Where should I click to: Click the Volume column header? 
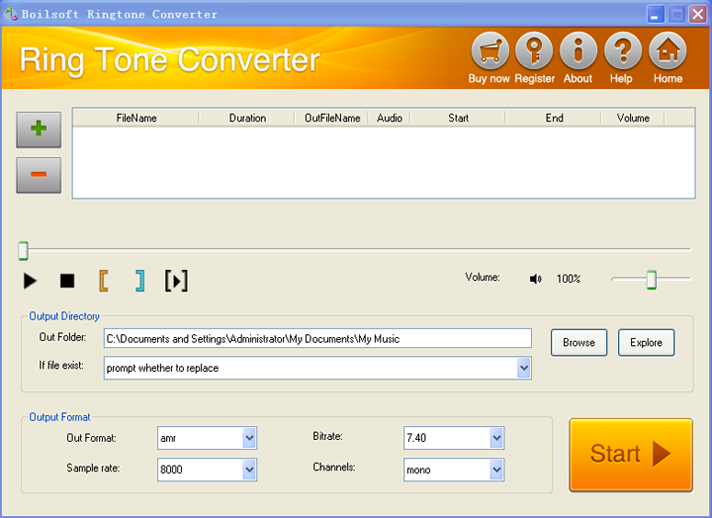(633, 118)
